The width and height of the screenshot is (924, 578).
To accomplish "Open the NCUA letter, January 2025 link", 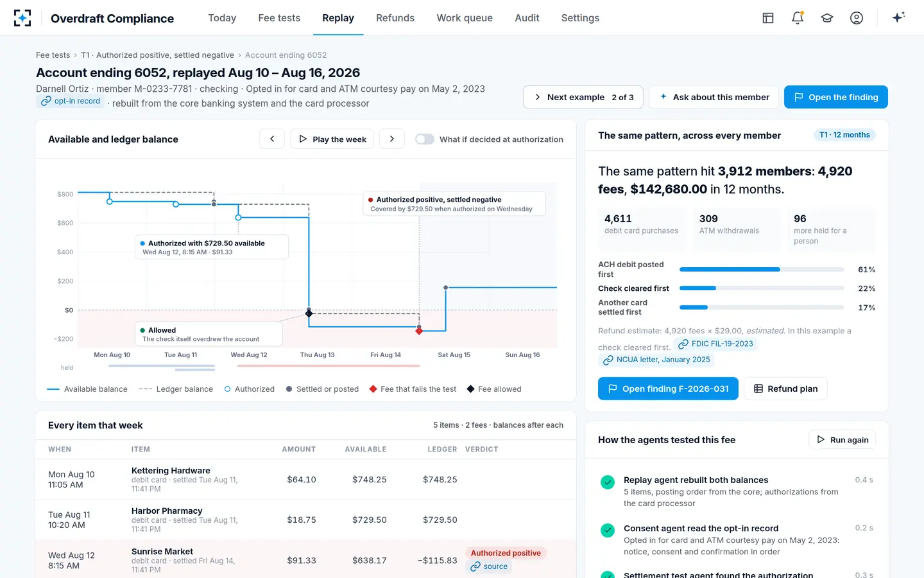I will pos(656,360).
